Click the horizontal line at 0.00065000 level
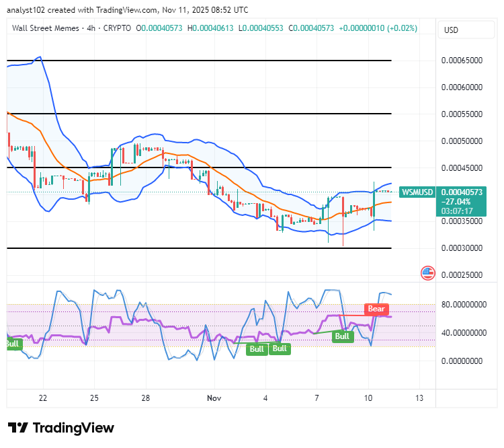This screenshot has width=504, height=448. tap(200, 61)
